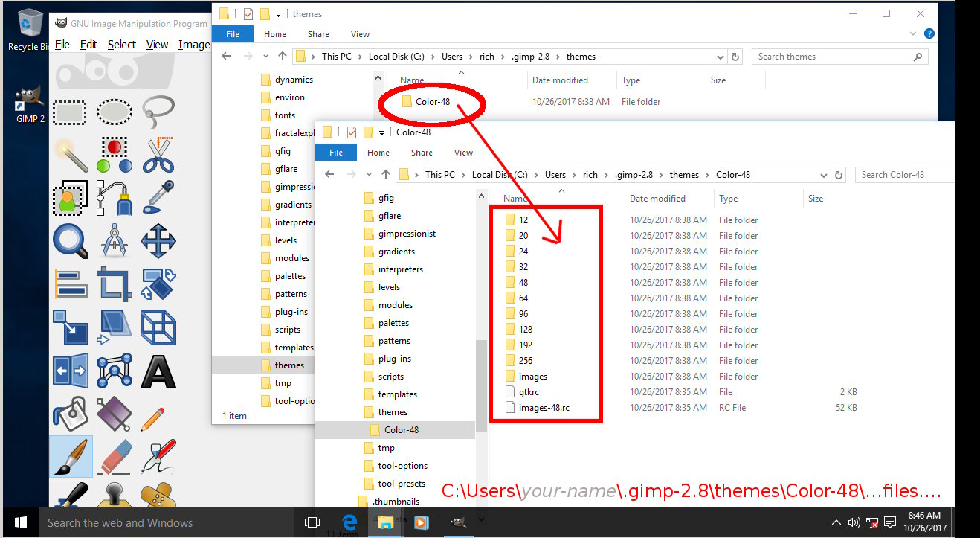Select the Bucket Fill tool
980x538 pixels.
(71, 414)
